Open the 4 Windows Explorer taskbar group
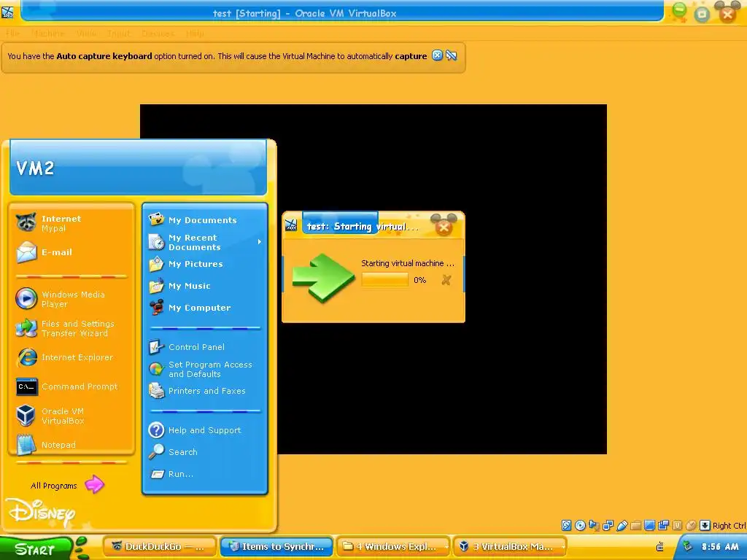This screenshot has width=747, height=560. tap(393, 546)
